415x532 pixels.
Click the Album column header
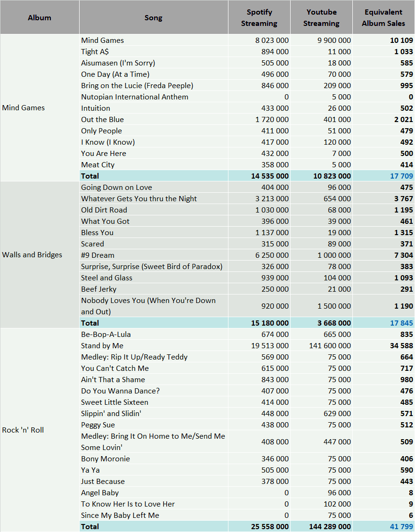(40, 17)
